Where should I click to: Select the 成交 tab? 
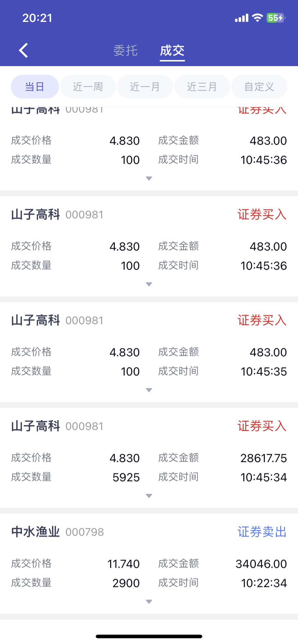click(x=172, y=51)
